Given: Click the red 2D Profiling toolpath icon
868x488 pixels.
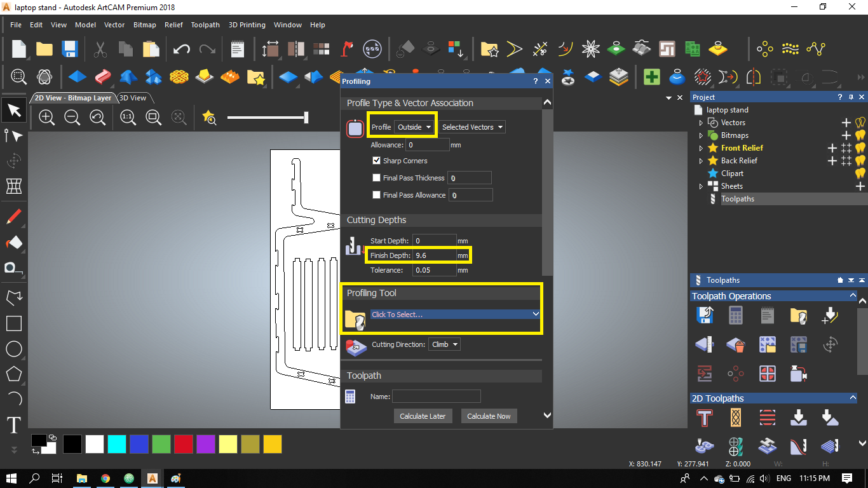Looking at the screenshot, I should click(705, 417).
